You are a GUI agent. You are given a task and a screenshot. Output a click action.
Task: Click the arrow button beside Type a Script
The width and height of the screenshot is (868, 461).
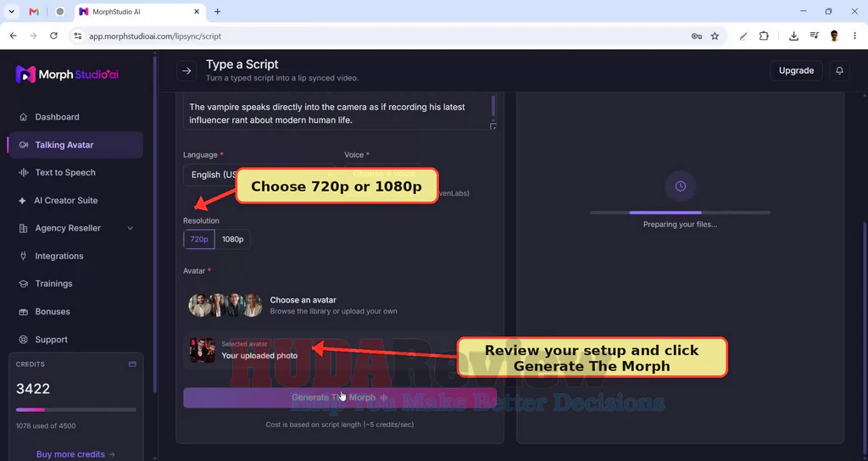click(x=186, y=71)
